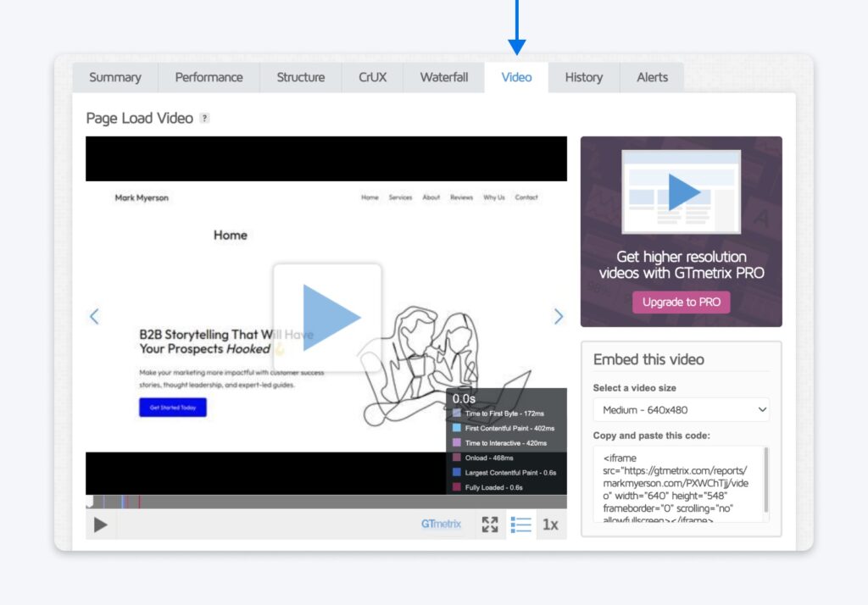Open the Page Load Video help tooltip

point(203,119)
